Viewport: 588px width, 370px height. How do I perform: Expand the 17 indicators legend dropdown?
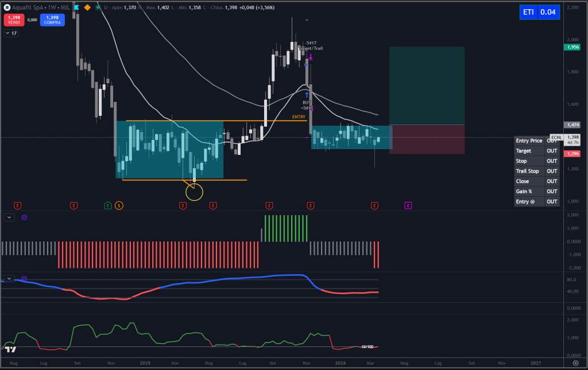[x=11, y=33]
